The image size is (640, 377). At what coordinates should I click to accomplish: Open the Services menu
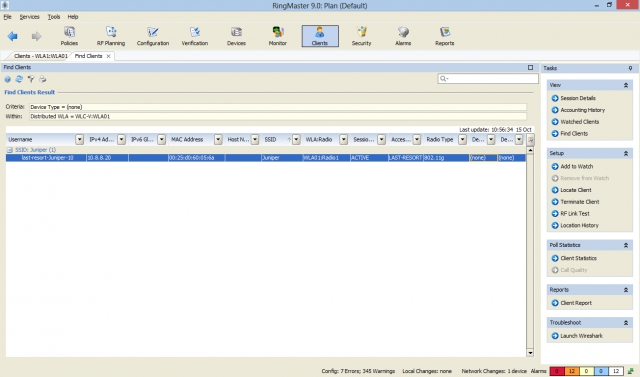pyautogui.click(x=29, y=17)
